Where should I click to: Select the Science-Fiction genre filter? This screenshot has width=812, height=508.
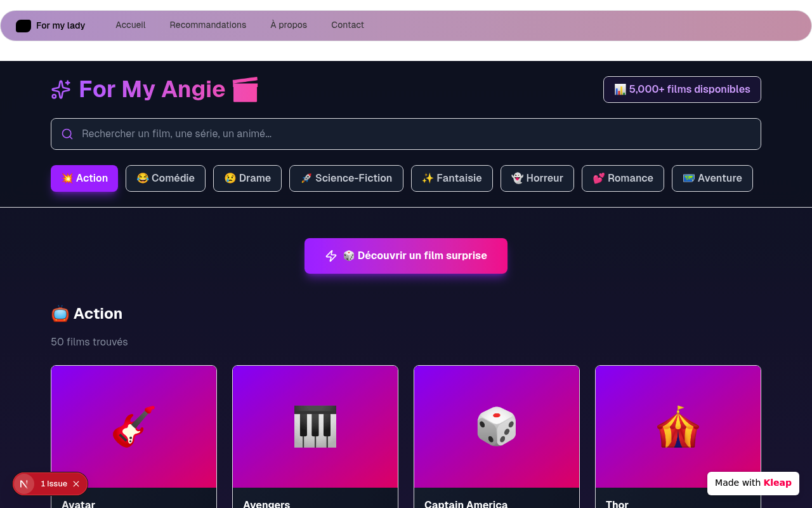click(346, 178)
